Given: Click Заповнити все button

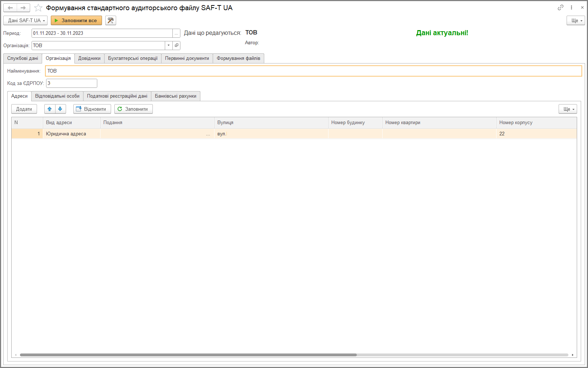Looking at the screenshot, I should point(76,20).
